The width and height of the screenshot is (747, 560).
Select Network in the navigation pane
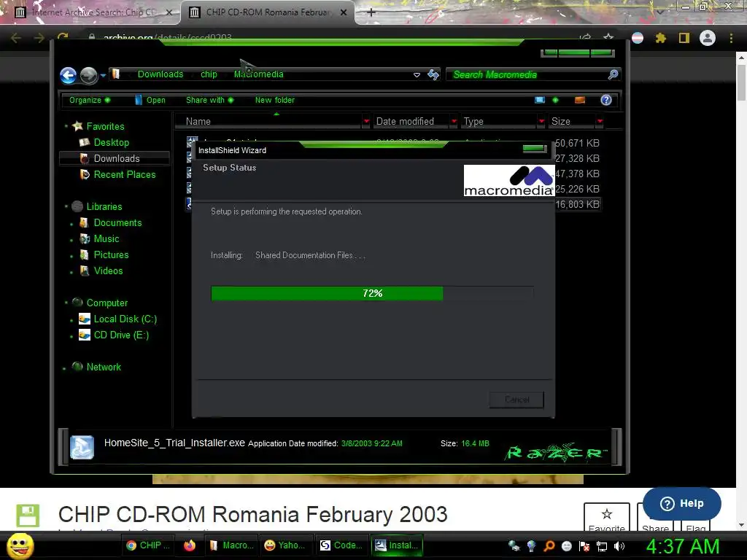tap(104, 367)
